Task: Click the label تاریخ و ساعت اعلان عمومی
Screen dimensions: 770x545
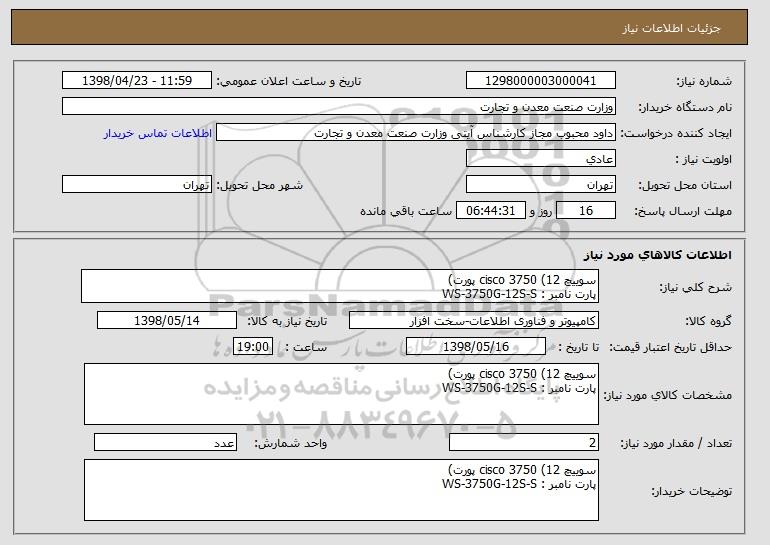Action: click(289, 81)
